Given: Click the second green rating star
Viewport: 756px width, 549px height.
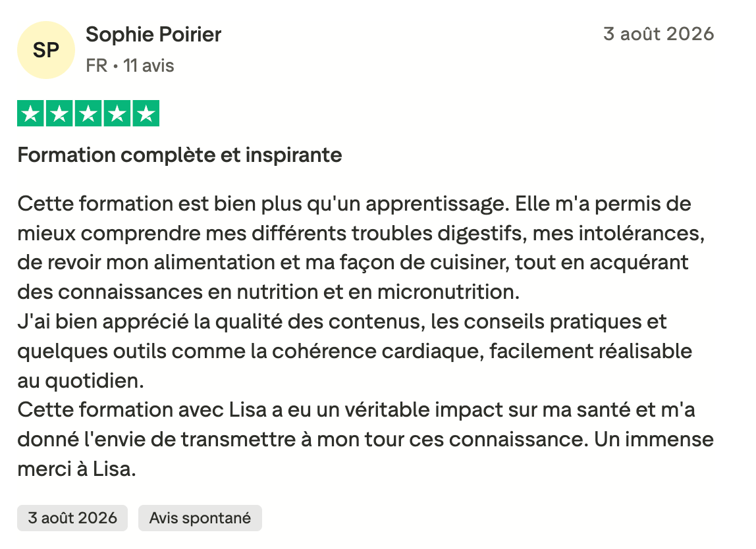Looking at the screenshot, I should click(x=59, y=113).
